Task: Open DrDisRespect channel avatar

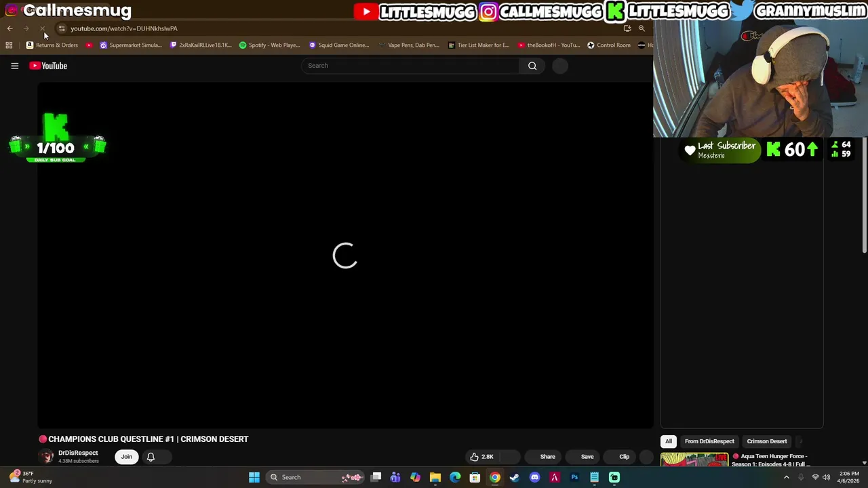Action: tap(46, 457)
